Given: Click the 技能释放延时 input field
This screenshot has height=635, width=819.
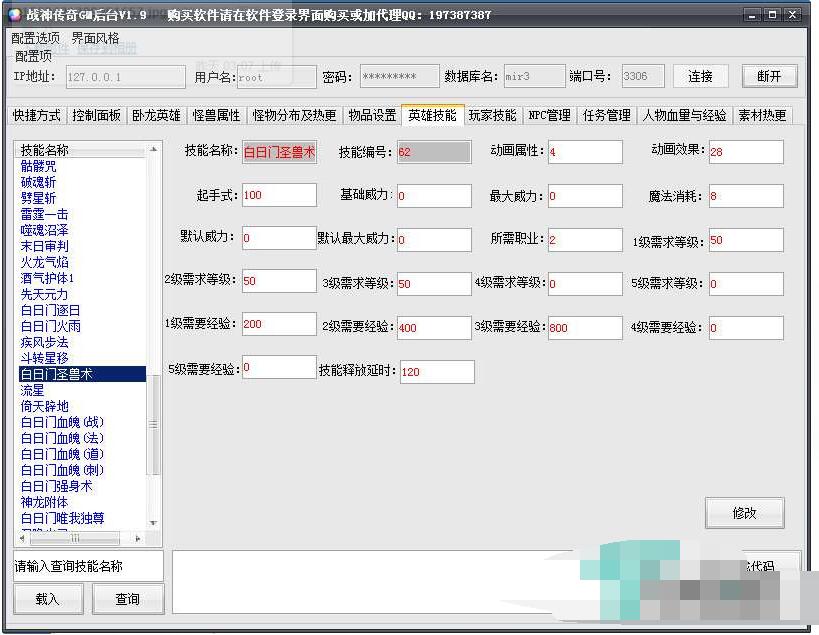Looking at the screenshot, I should tap(436, 371).
